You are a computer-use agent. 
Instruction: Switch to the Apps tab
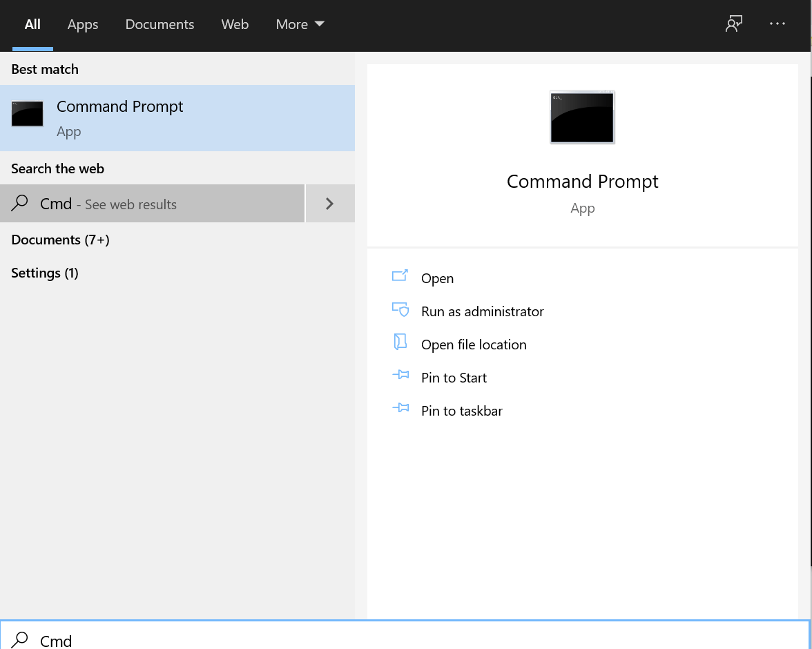click(x=83, y=24)
